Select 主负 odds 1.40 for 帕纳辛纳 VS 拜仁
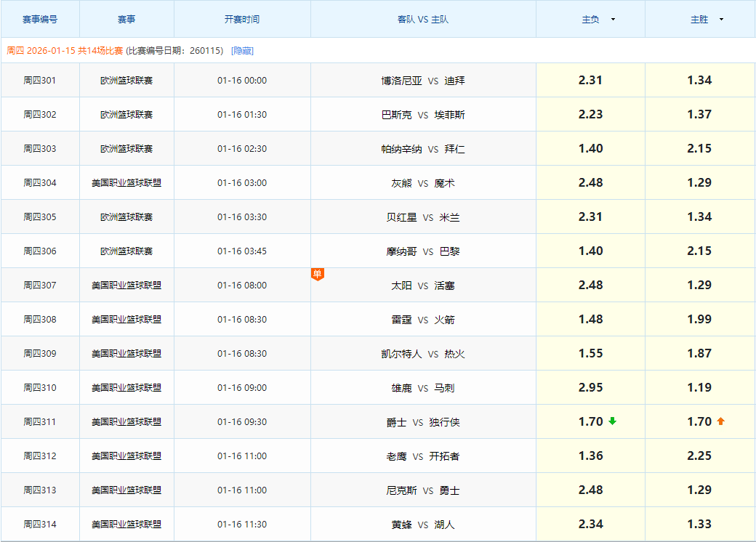 590,148
